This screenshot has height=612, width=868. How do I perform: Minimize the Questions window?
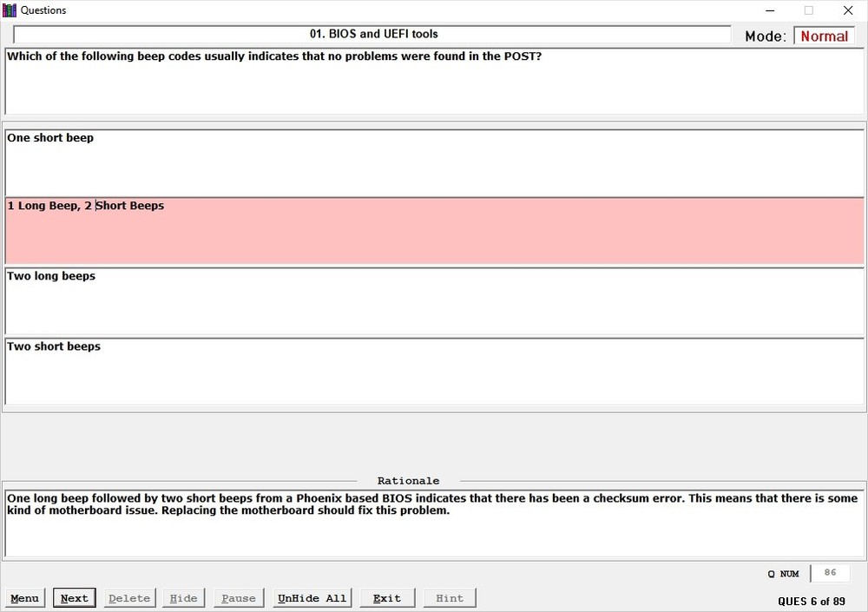pyautogui.click(x=770, y=10)
